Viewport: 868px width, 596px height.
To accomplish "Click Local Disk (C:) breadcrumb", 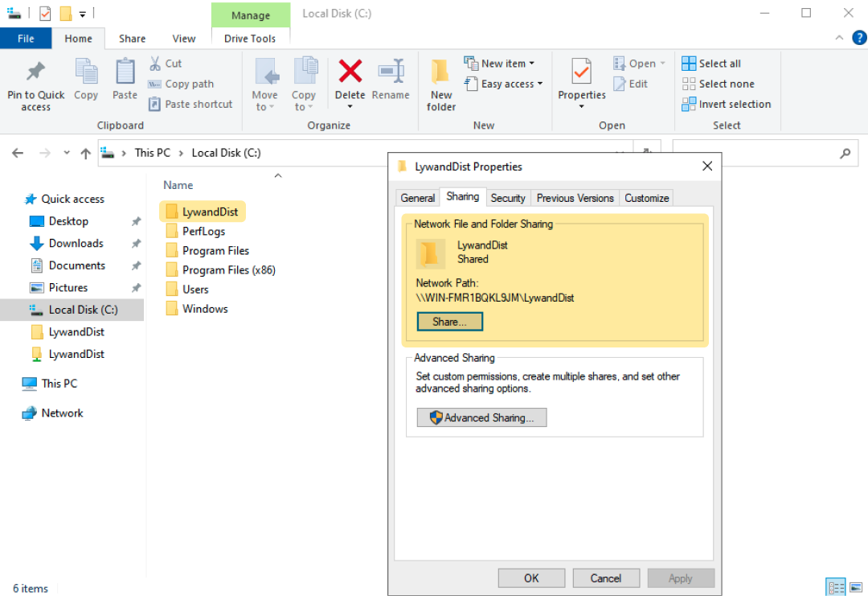I will pyautogui.click(x=226, y=153).
